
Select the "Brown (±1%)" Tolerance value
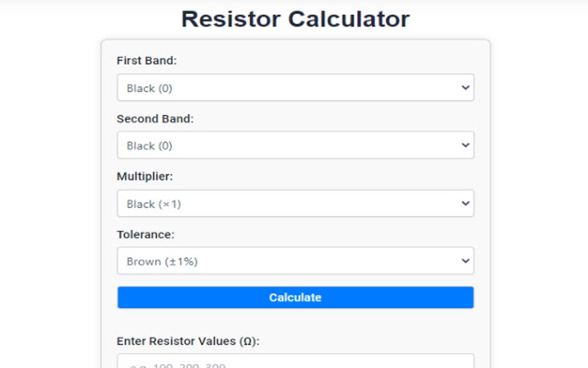coord(295,261)
